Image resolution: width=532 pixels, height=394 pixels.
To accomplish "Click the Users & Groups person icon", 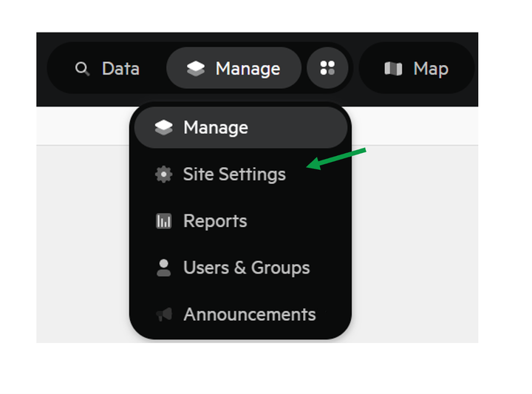I will click(163, 268).
